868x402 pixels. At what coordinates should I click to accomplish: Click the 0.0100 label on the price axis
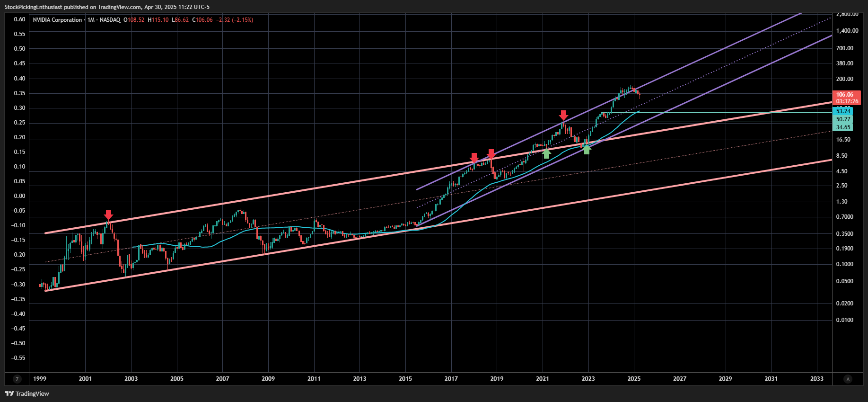(845, 320)
